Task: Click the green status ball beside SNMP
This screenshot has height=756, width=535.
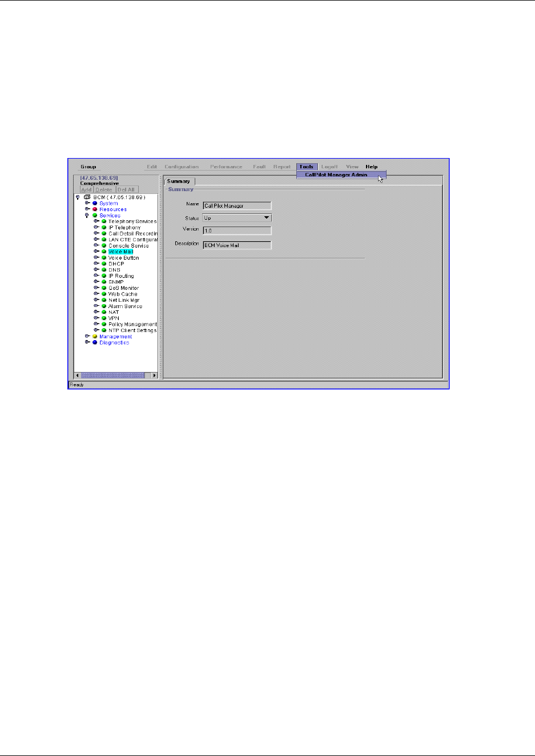Action: [x=104, y=282]
